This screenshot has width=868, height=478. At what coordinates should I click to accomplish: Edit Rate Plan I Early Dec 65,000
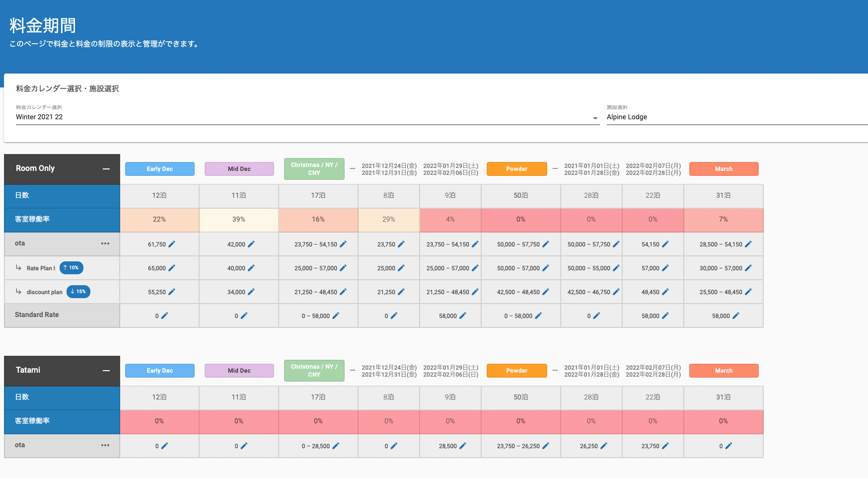coord(172,268)
